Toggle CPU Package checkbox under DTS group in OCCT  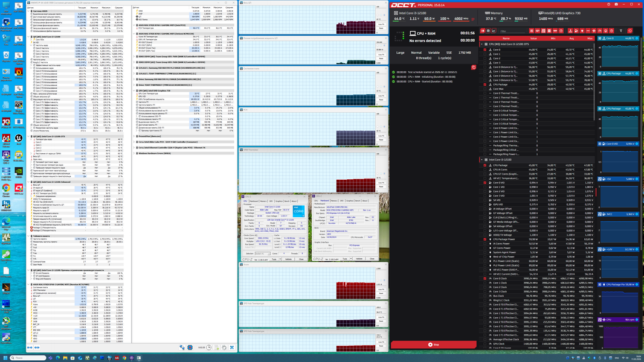pos(485,84)
